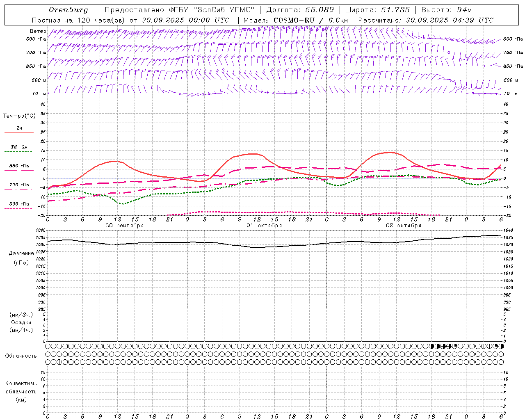Select the "Осадки" precipitation label
Screen dimensions: 525x420
click(21, 322)
